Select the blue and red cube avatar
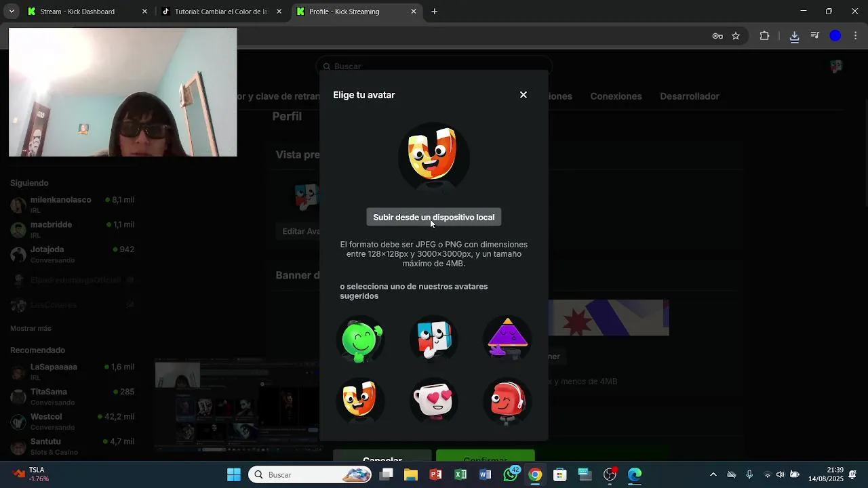Screen dimensions: 868x488 [434, 340]
